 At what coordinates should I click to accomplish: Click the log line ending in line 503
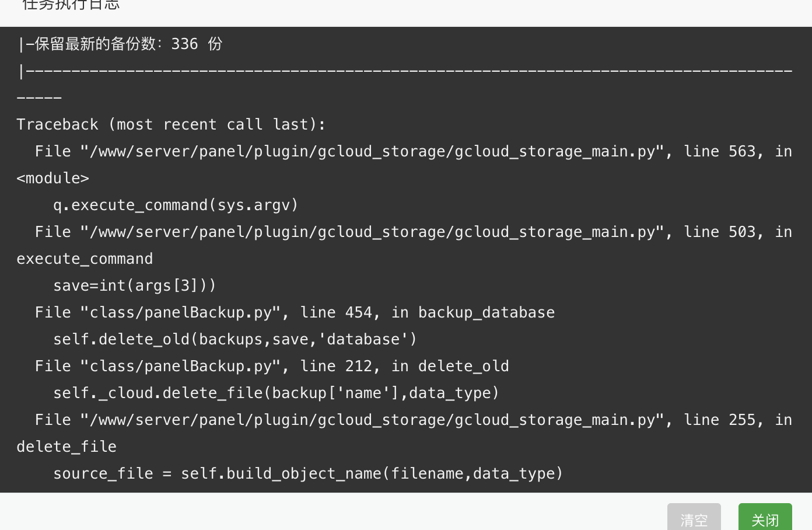tap(413, 232)
